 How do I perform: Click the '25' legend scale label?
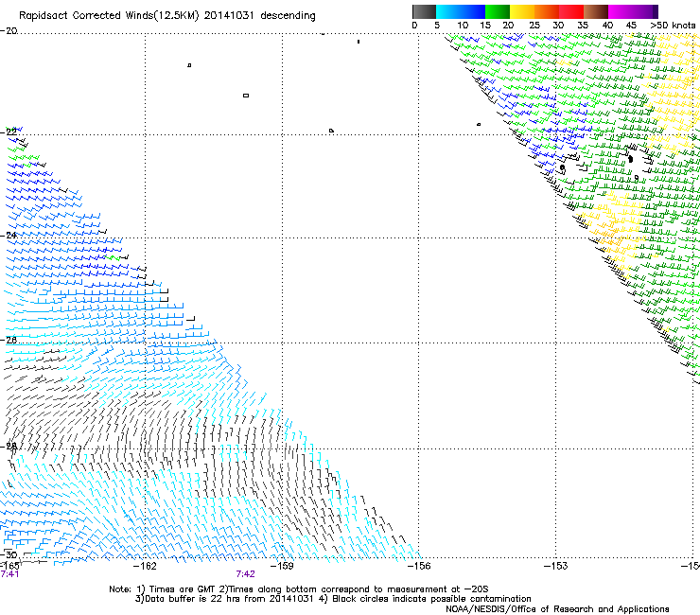pyautogui.click(x=534, y=26)
